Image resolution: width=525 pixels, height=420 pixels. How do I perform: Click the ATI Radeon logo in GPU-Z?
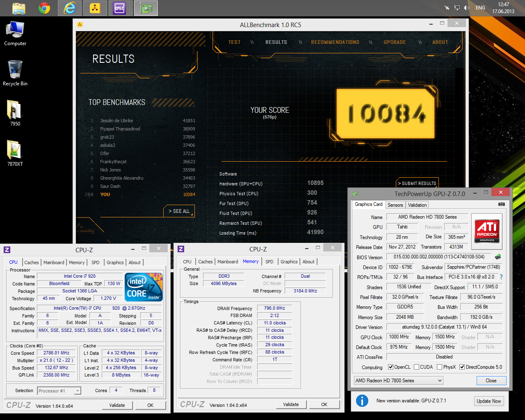click(x=487, y=231)
